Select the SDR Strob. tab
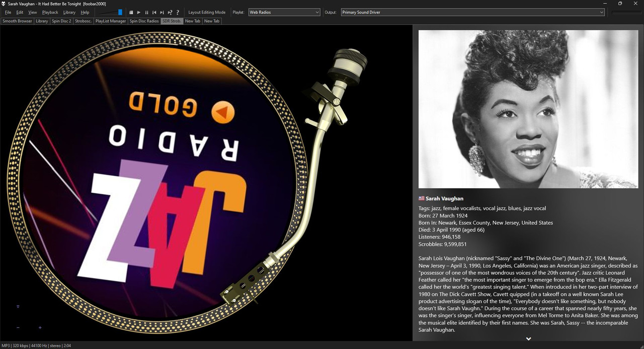The width and height of the screenshot is (644, 349). pos(172,21)
